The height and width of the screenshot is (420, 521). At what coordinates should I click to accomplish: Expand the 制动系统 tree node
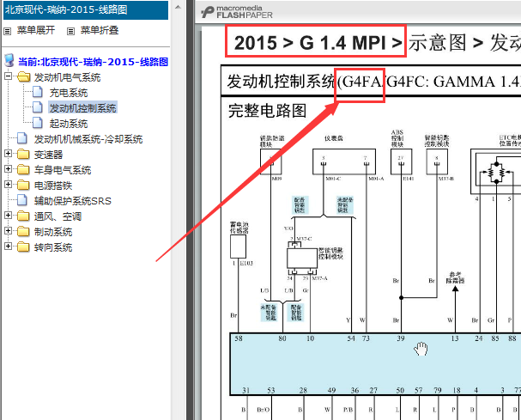coord(9,230)
